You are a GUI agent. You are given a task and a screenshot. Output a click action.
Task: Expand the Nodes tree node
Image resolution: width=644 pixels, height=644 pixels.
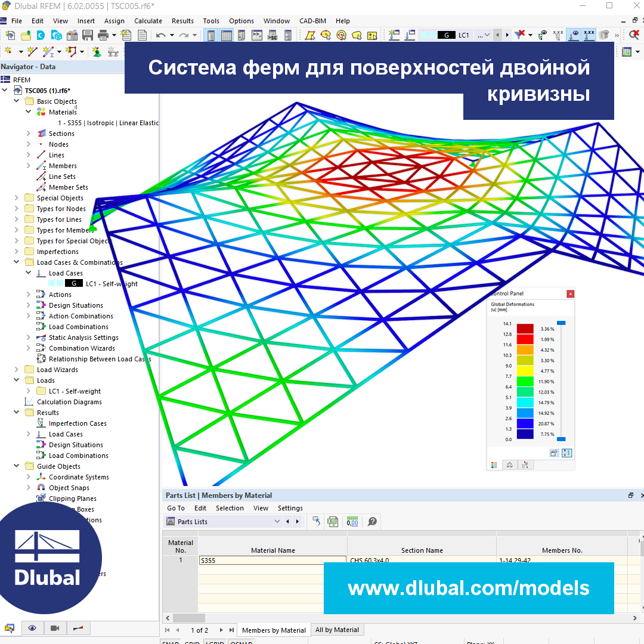29,144
